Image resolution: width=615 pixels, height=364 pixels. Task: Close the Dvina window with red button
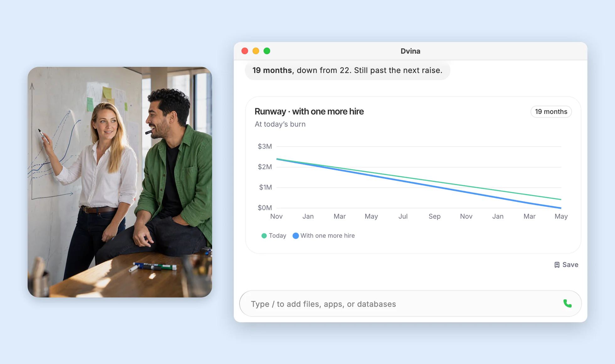coord(245,51)
